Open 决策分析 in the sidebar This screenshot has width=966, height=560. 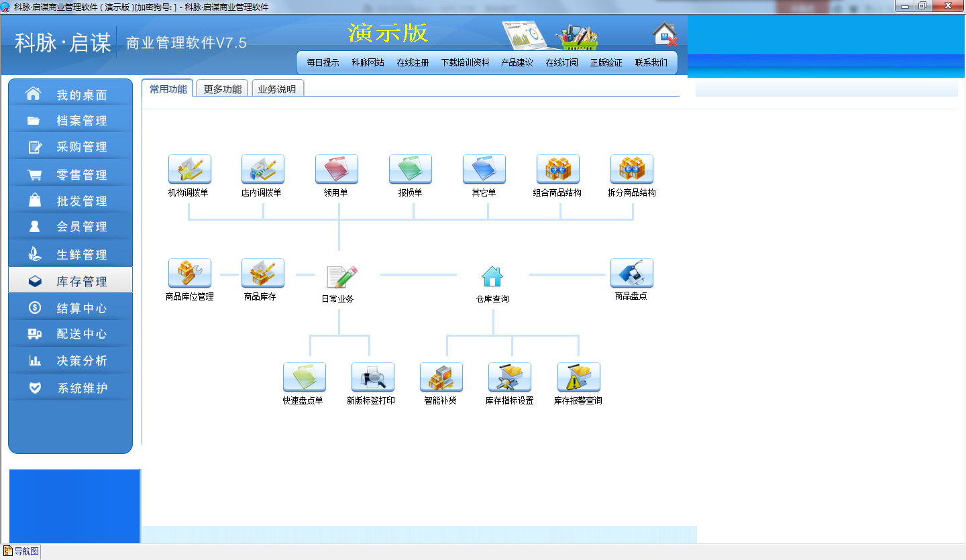(70, 360)
